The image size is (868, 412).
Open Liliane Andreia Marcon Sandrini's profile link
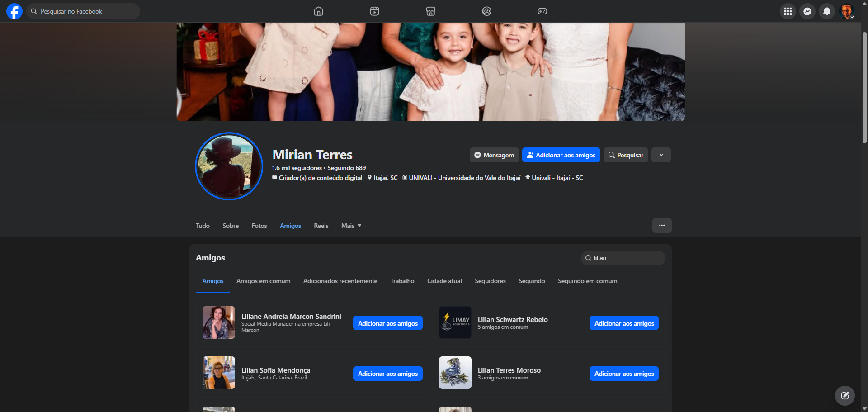tap(291, 317)
